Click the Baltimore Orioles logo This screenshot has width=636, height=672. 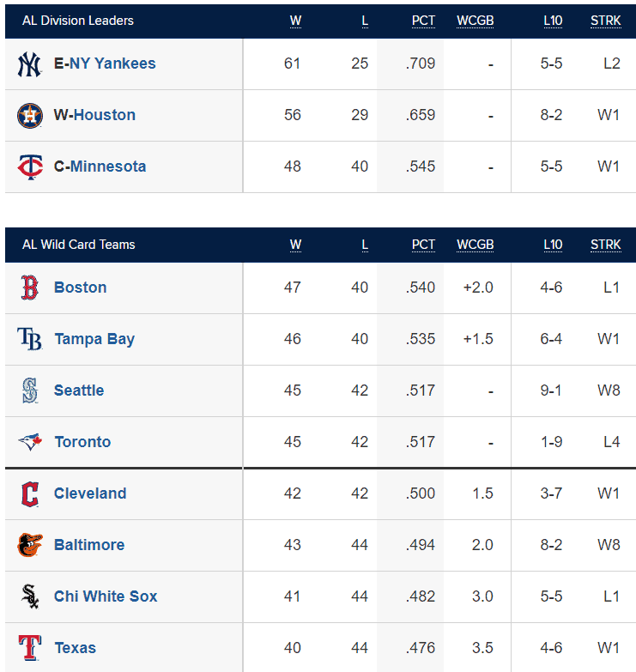30,545
